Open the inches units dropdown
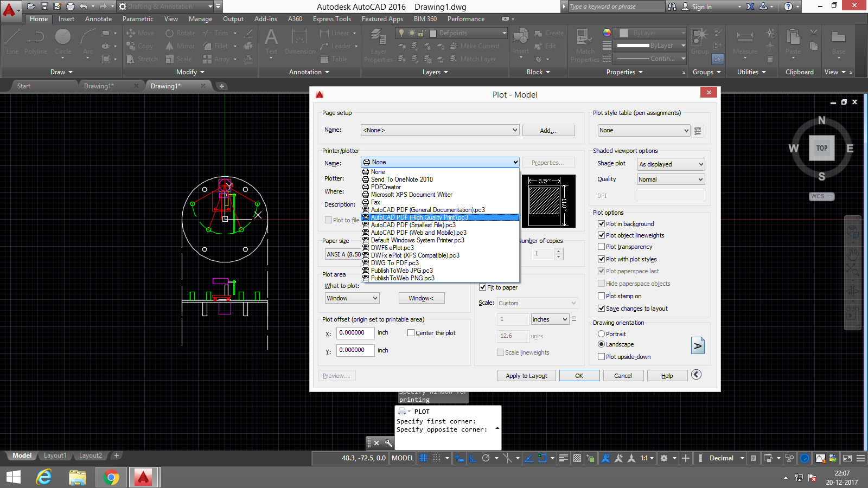This screenshot has height=488, width=868. [x=550, y=319]
